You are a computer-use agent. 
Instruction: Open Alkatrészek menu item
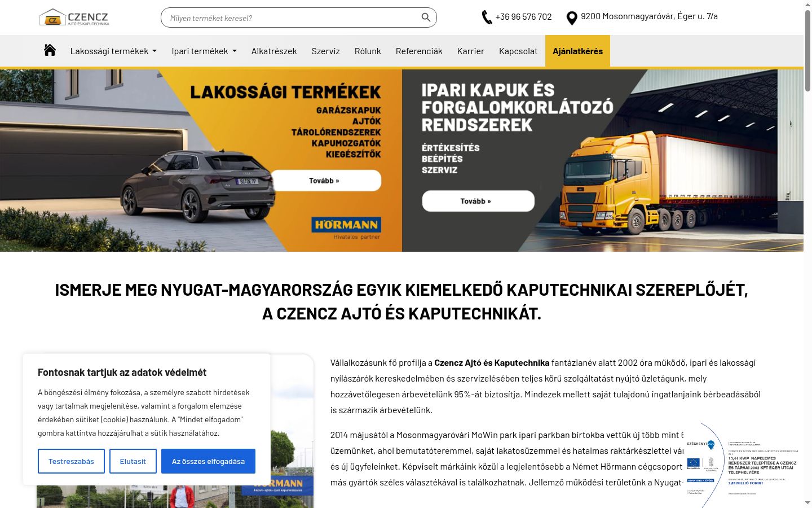pyautogui.click(x=274, y=51)
